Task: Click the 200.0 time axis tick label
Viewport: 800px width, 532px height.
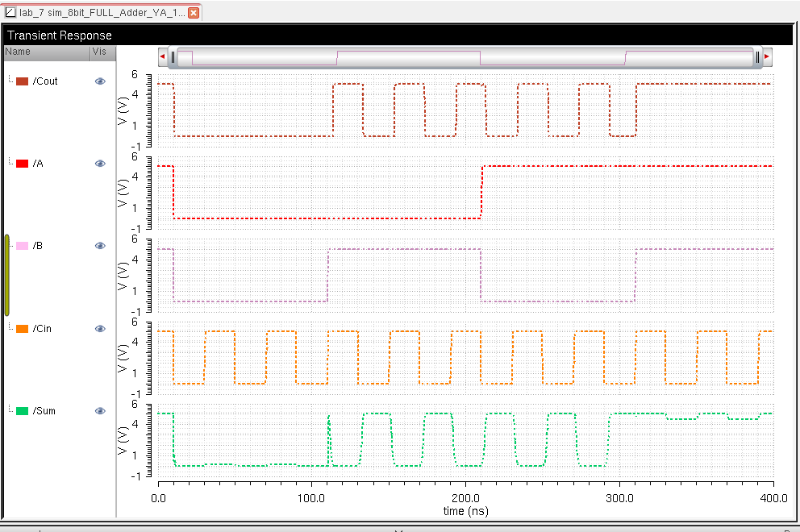Action: point(465,498)
